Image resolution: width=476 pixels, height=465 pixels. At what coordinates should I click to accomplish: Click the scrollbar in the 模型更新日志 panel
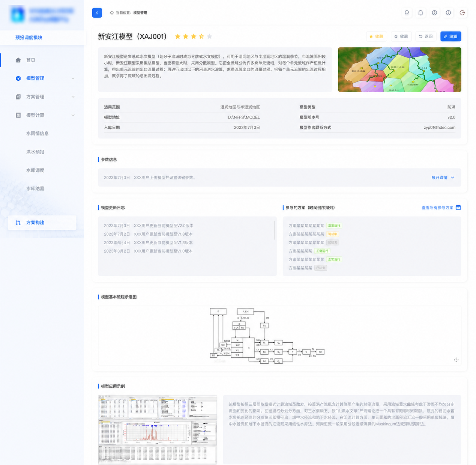point(275,230)
